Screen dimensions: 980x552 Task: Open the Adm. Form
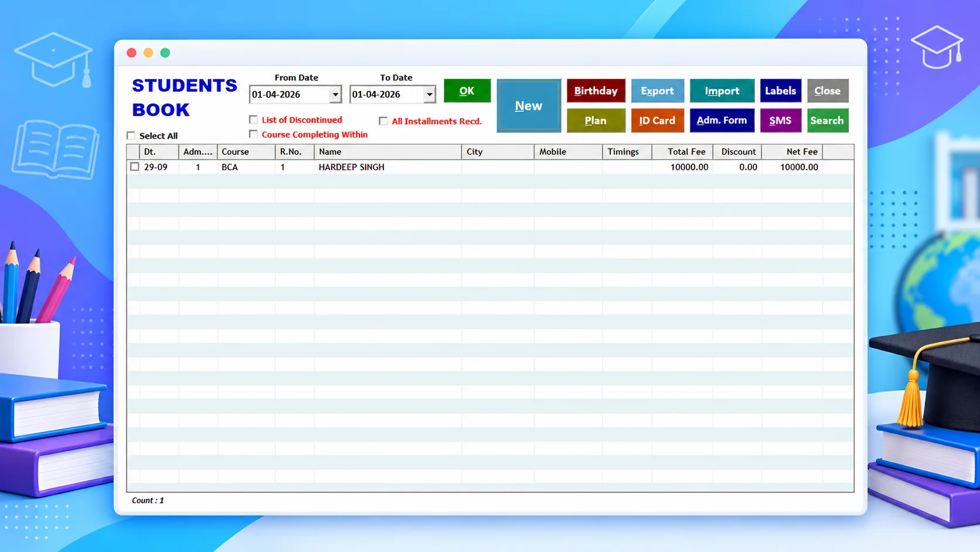tap(722, 120)
